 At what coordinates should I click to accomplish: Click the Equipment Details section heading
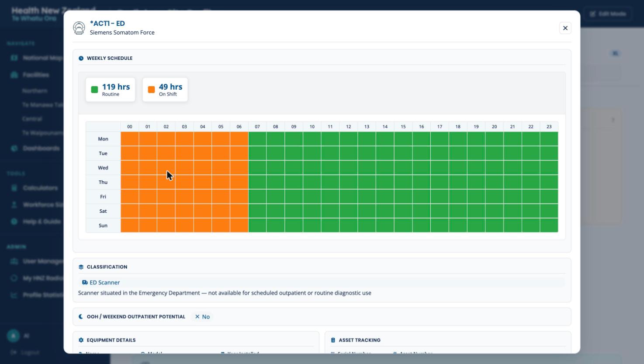coord(111,340)
